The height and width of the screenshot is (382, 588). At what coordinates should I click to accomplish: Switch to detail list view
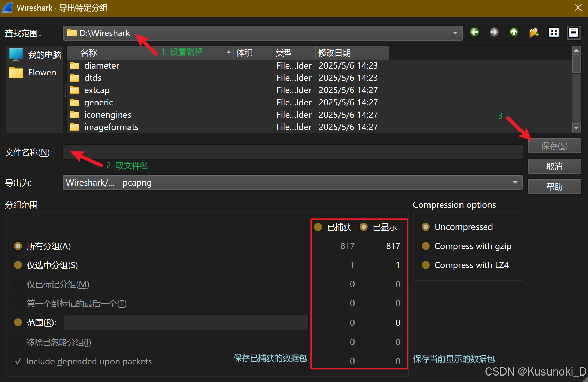(x=574, y=32)
